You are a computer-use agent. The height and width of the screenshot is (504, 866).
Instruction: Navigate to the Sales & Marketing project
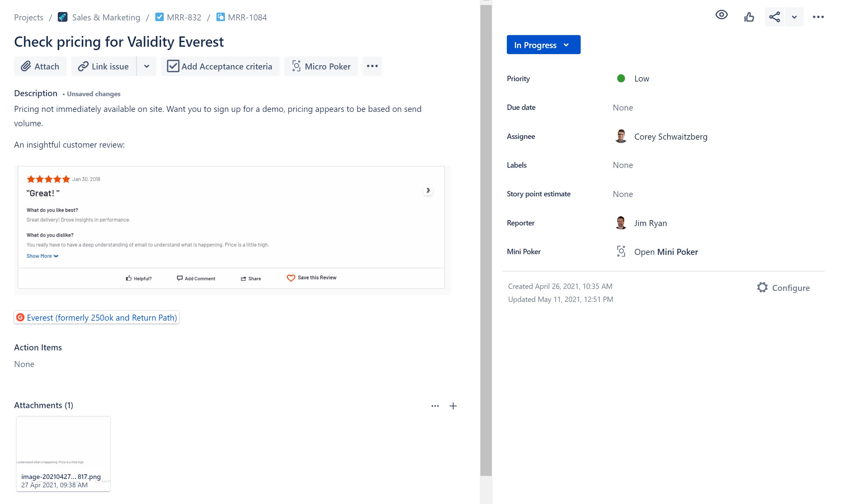(106, 17)
